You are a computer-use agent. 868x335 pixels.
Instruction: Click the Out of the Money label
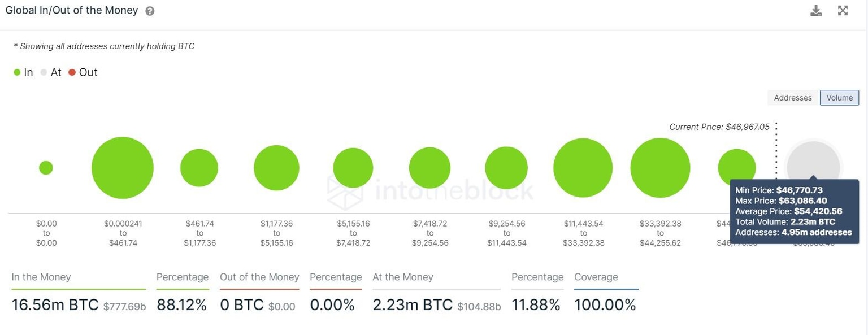259,277
